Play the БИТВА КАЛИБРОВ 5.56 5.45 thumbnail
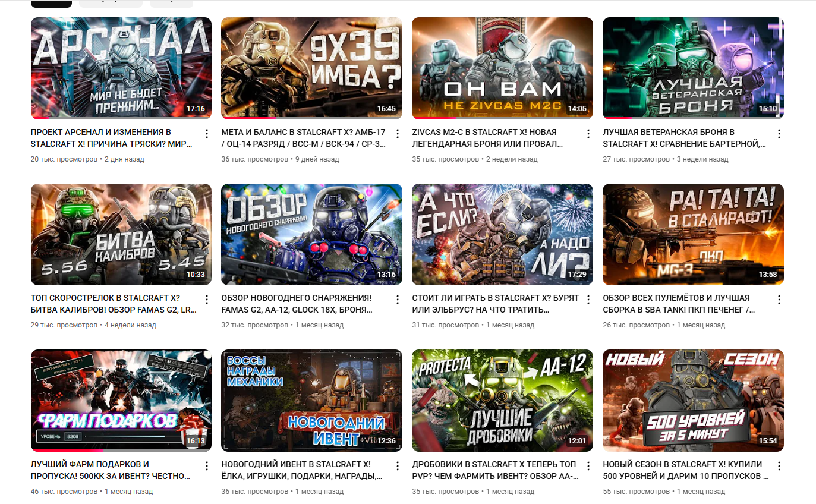 pos(121,235)
